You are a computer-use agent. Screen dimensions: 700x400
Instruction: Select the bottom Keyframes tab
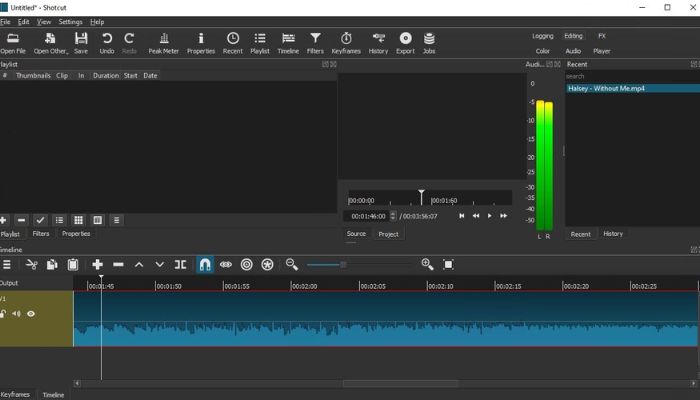(x=16, y=395)
